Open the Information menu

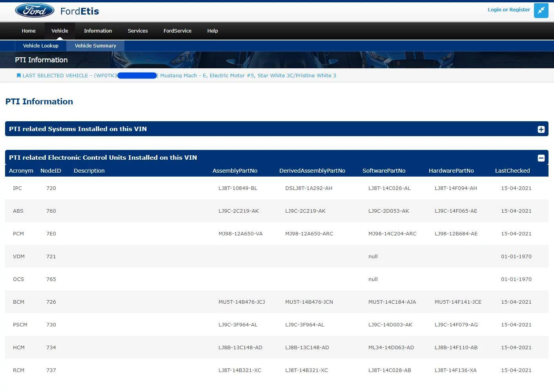pos(98,31)
